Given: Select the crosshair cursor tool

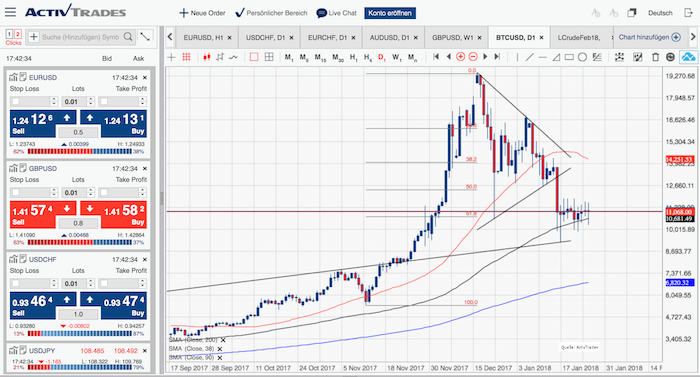Looking at the screenshot, I should pos(171,57).
